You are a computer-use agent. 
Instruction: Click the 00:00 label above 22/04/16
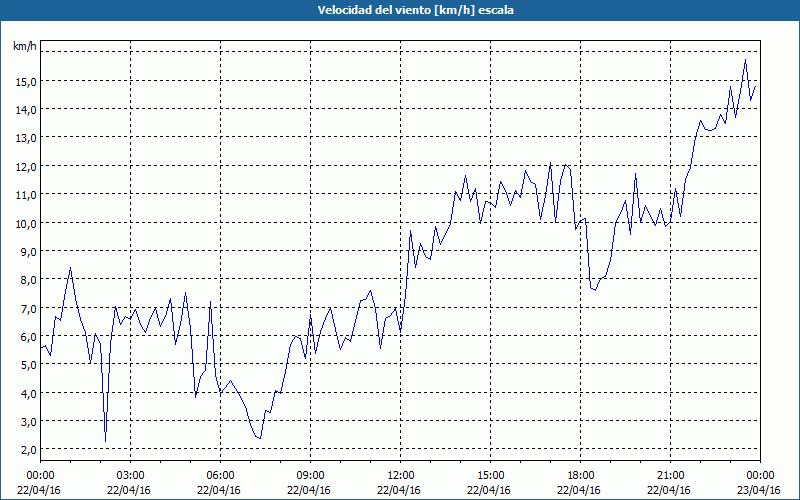pos(40,476)
